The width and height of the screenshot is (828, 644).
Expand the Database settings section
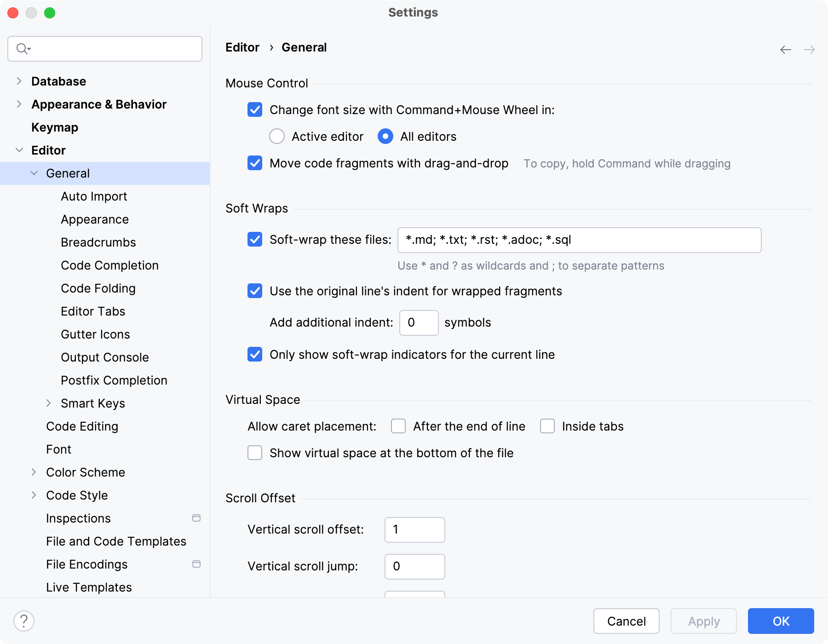click(19, 81)
